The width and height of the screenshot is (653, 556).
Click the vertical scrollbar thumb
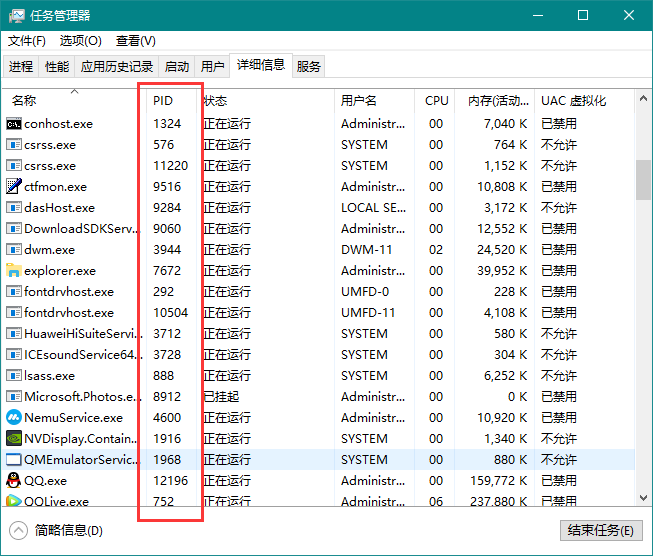[x=643, y=180]
